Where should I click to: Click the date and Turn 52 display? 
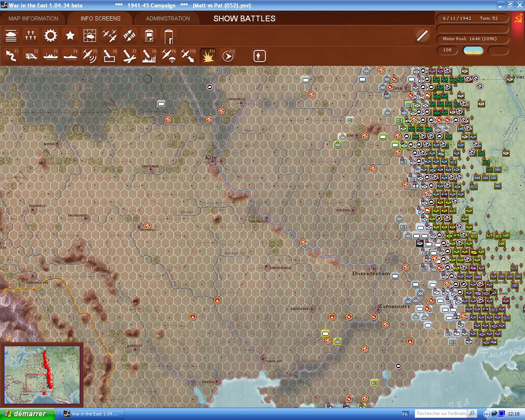pos(472,18)
